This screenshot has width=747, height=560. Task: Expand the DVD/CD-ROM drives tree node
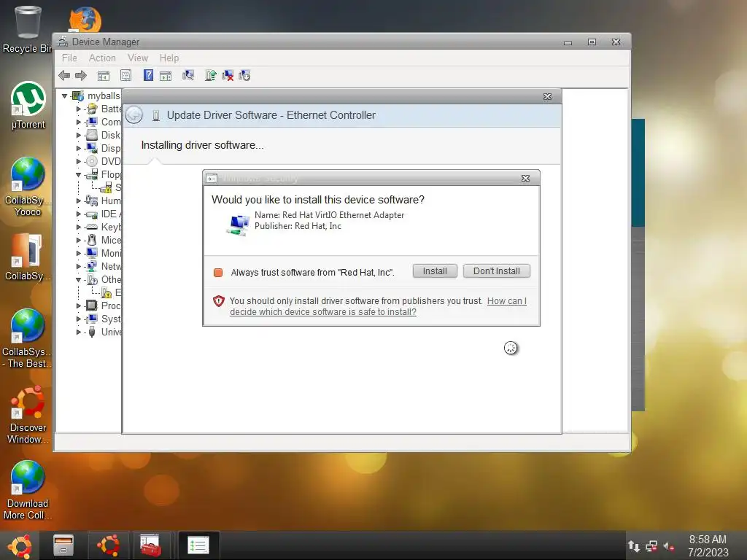(x=79, y=161)
